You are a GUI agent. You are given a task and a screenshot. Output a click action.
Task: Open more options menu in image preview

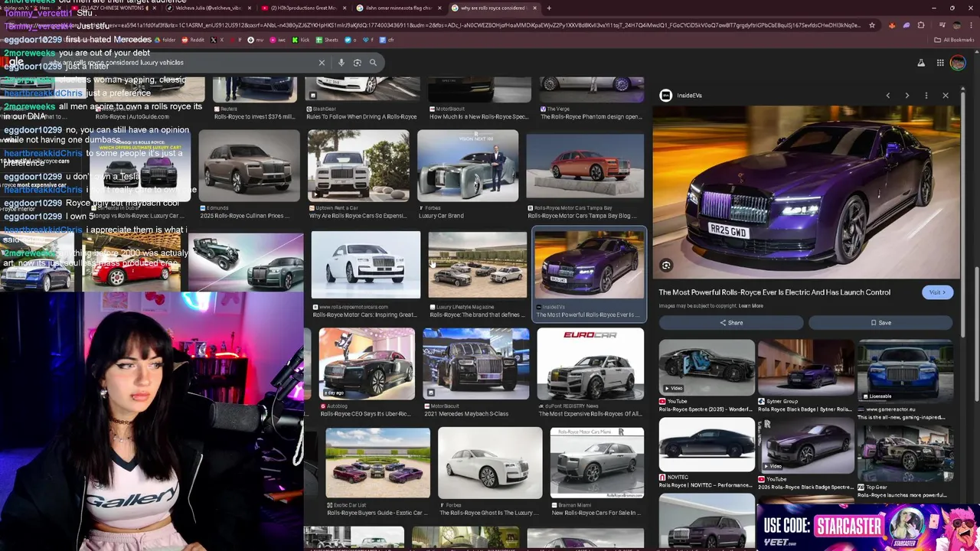coord(926,96)
